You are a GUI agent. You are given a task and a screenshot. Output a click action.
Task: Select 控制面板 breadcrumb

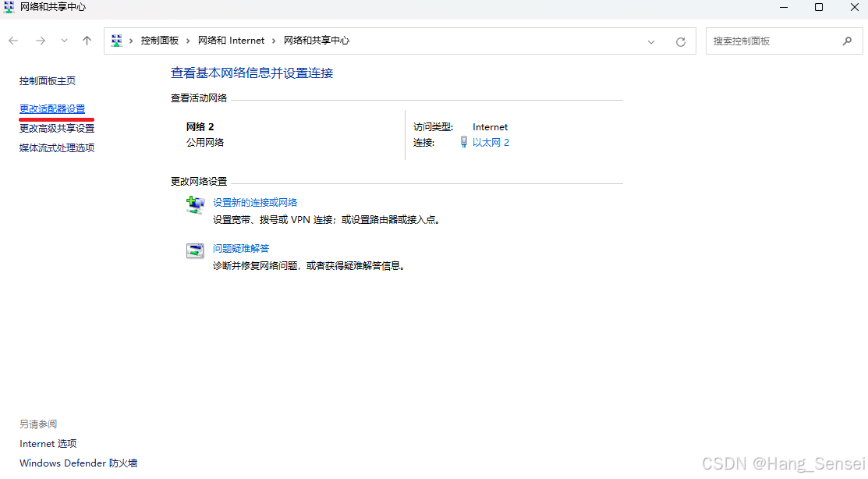click(159, 41)
